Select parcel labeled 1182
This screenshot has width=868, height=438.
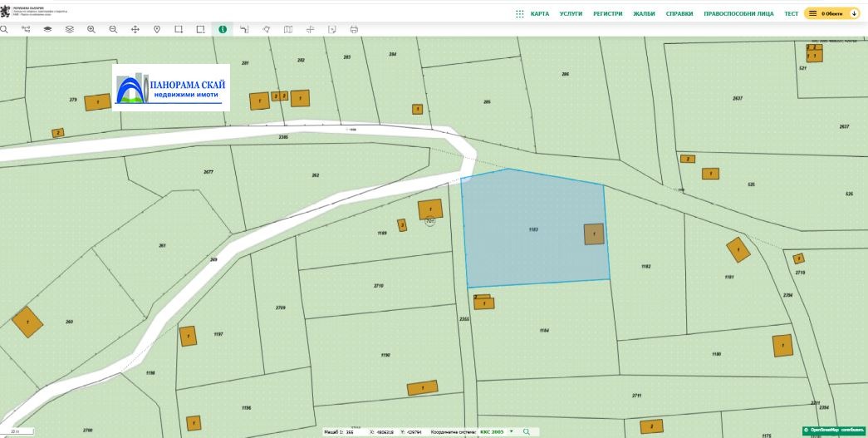click(645, 266)
